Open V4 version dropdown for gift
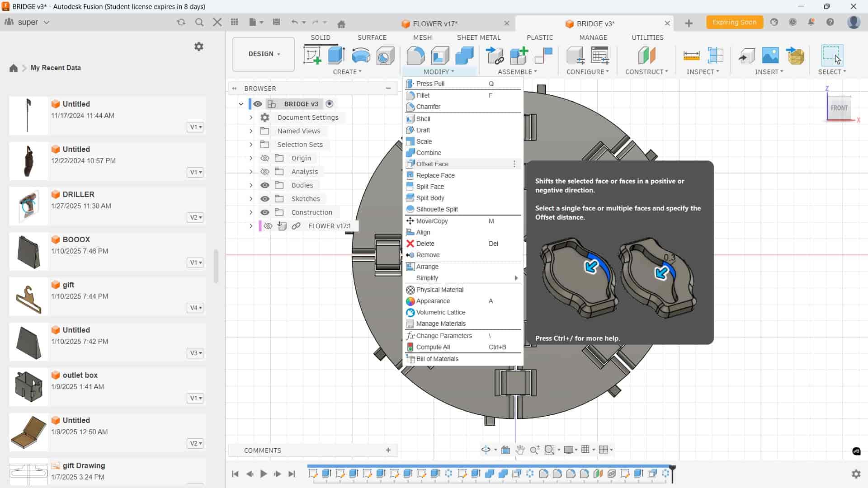Image resolution: width=868 pixels, height=488 pixels. pyautogui.click(x=195, y=308)
